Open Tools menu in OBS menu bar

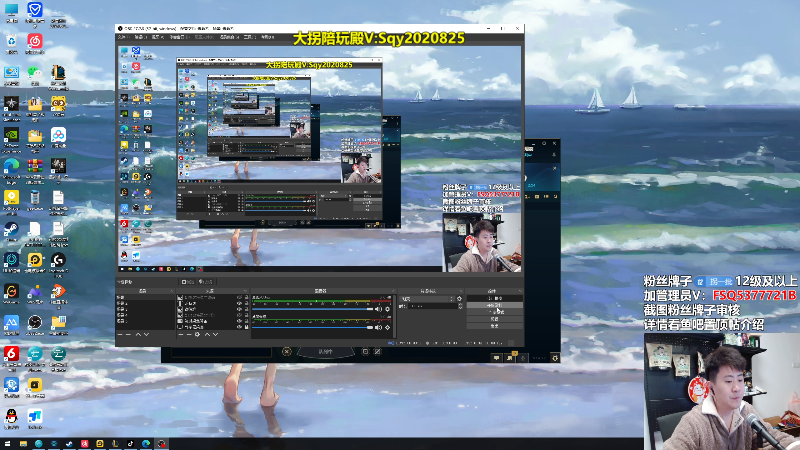coord(250,37)
